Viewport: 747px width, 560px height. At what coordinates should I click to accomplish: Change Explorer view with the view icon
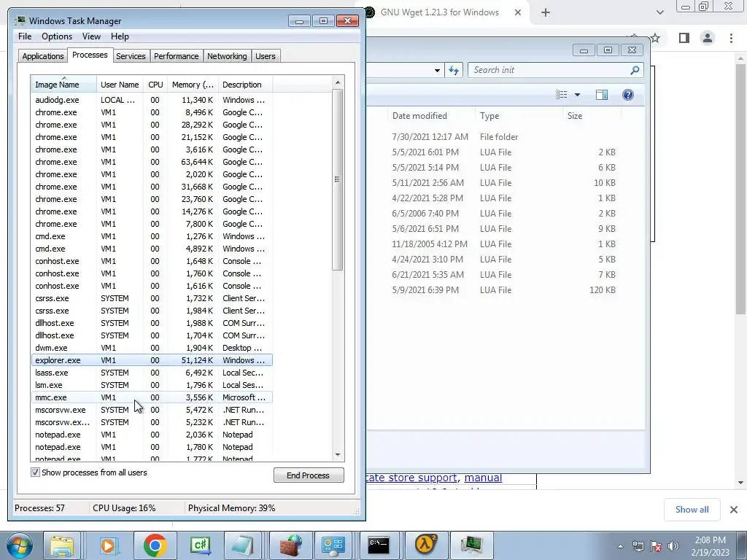pyautogui.click(x=562, y=95)
